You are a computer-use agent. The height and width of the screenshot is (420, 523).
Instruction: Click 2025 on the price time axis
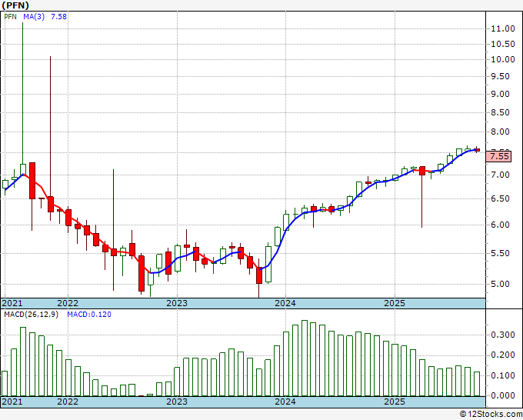[395, 303]
